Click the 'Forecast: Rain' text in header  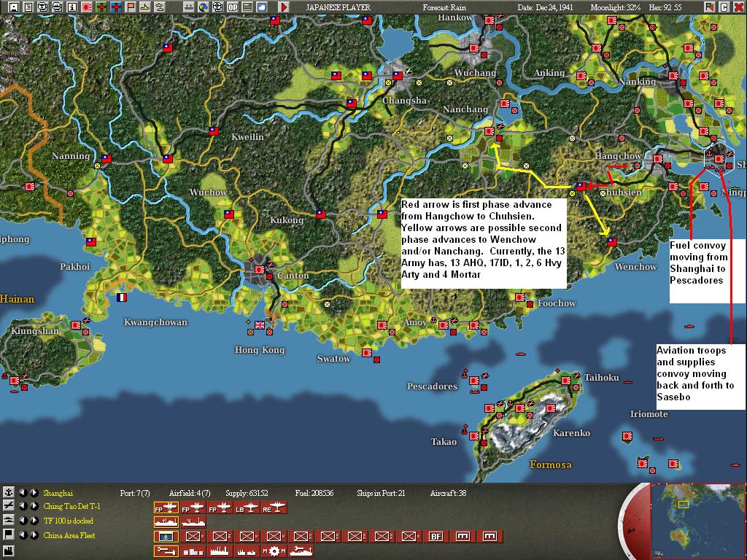point(444,7)
